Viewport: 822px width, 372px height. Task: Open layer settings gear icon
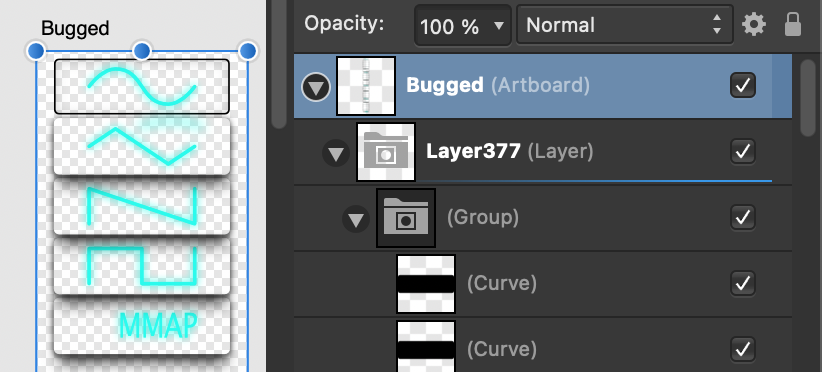click(754, 25)
